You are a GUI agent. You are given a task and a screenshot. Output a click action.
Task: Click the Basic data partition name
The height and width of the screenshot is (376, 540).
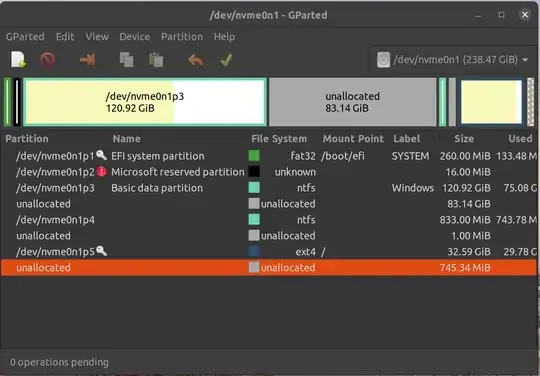pyautogui.click(x=157, y=188)
